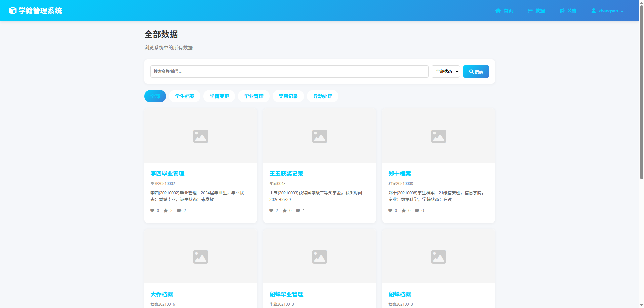This screenshot has height=308, width=644.
Task: Select the 异动处理 category tab
Action: (323, 96)
